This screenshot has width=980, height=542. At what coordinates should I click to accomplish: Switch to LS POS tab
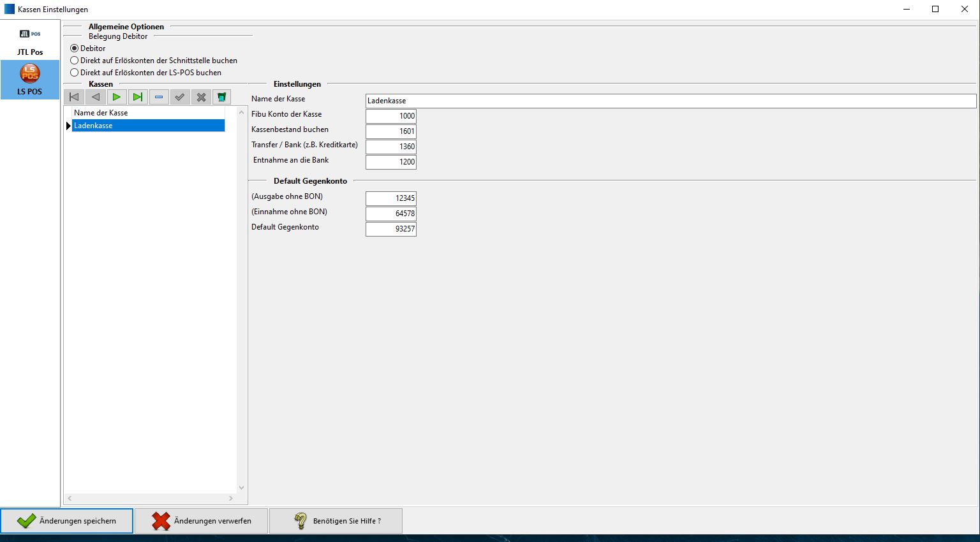30,80
